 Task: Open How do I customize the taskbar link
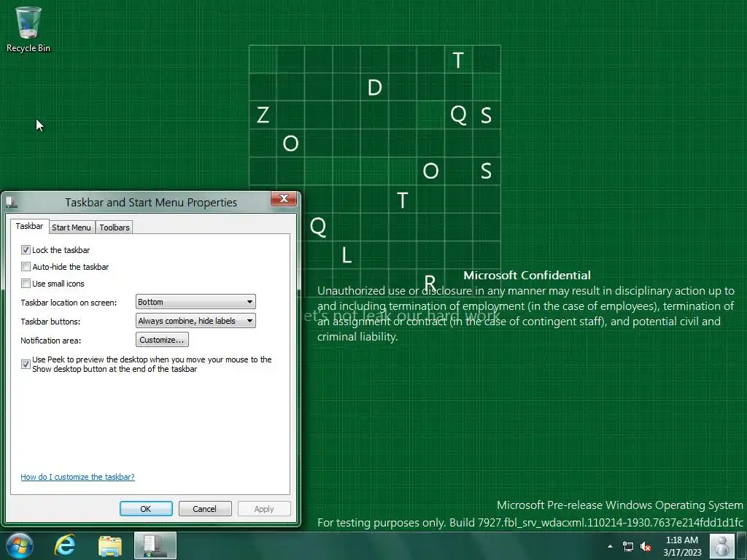pyautogui.click(x=77, y=477)
